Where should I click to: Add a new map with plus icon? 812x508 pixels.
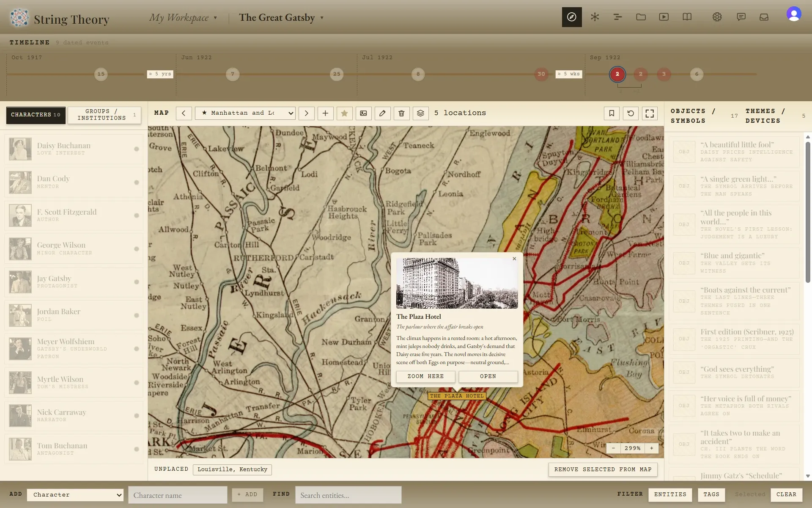325,113
